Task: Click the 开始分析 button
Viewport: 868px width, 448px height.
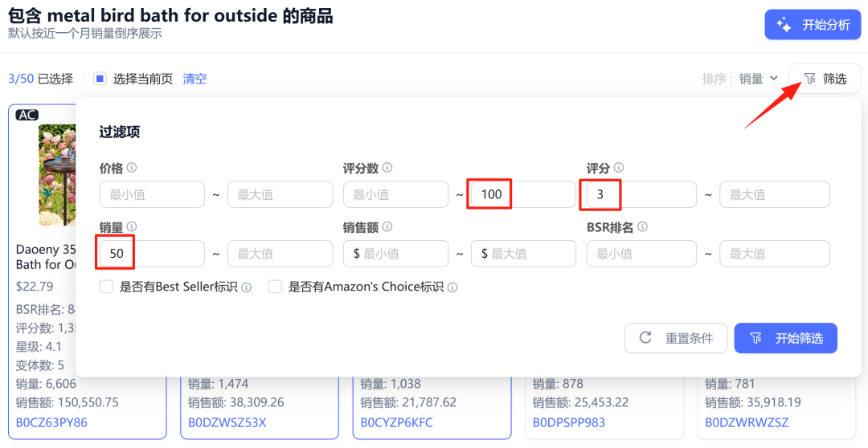Action: [813, 24]
